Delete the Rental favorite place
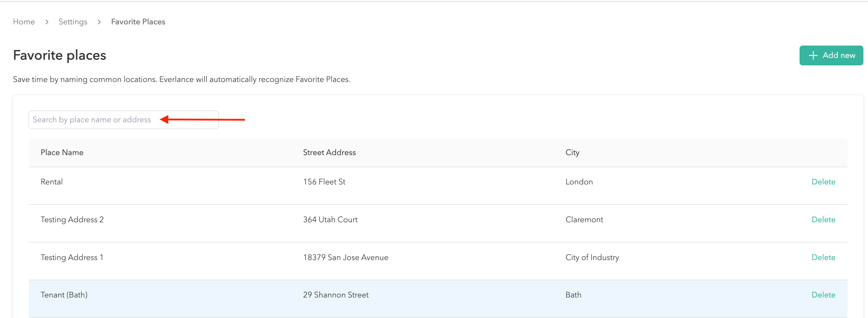Screen dimensions: 868x318 [x=823, y=182]
